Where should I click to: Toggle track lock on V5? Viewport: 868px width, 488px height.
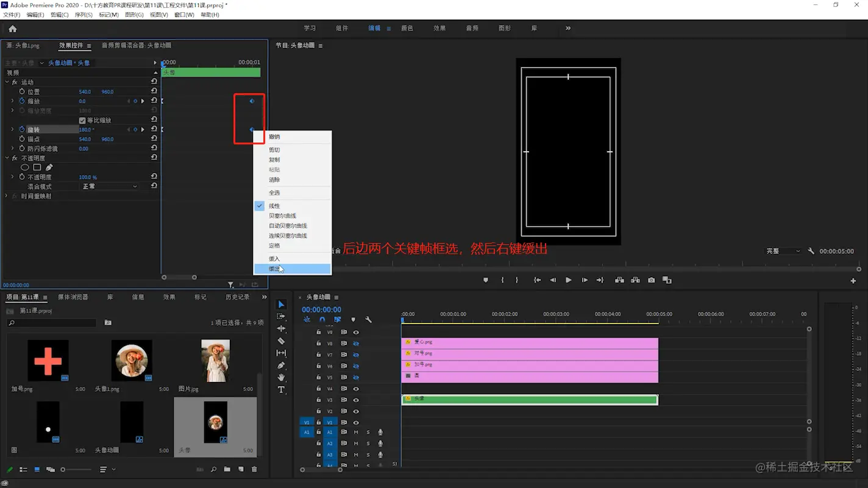pos(318,377)
